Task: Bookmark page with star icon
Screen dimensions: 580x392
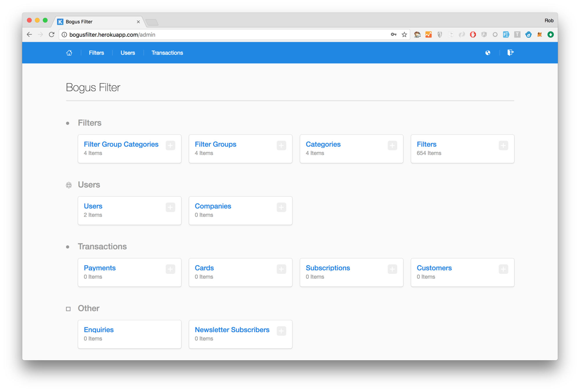Action: tap(404, 35)
